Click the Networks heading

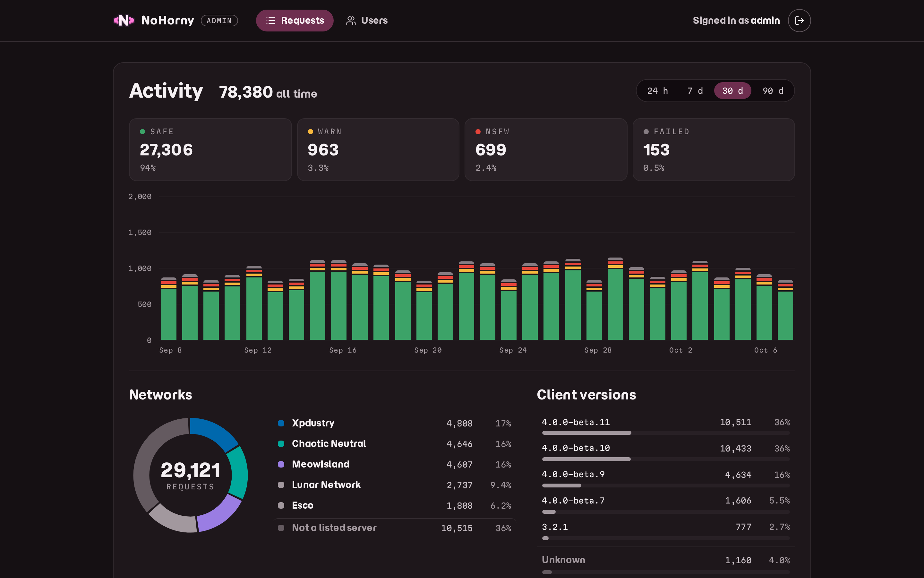pyautogui.click(x=161, y=395)
